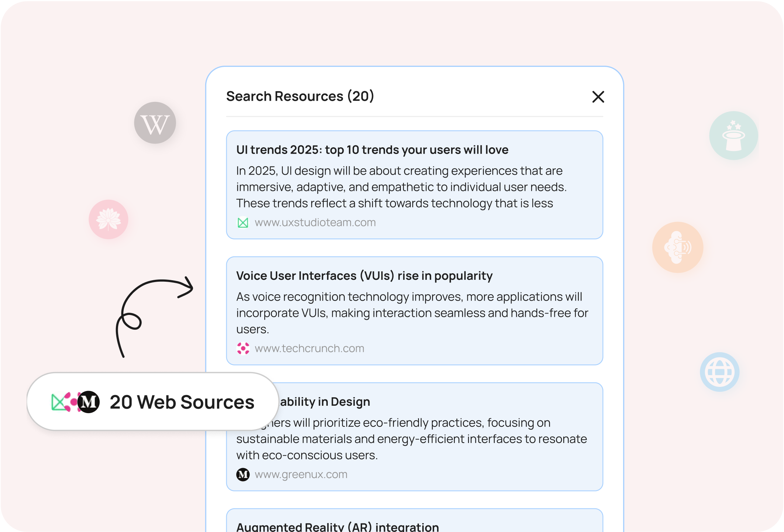Click the Search Resources (20) heading
The width and height of the screenshot is (784, 532).
300,96
